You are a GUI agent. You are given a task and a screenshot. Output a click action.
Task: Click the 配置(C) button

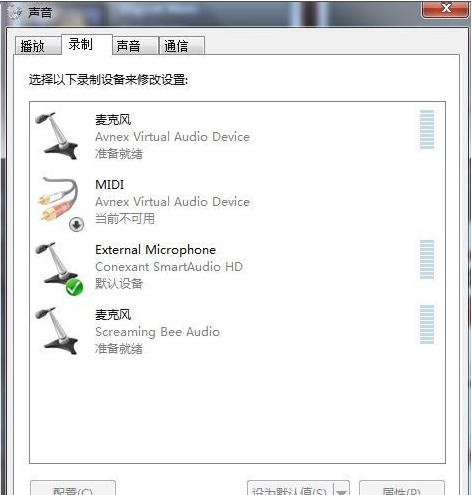pyautogui.click(x=73, y=488)
